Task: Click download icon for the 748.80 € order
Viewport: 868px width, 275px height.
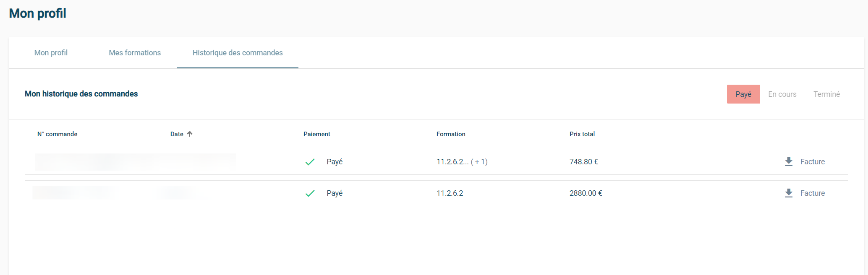Action: point(789,162)
